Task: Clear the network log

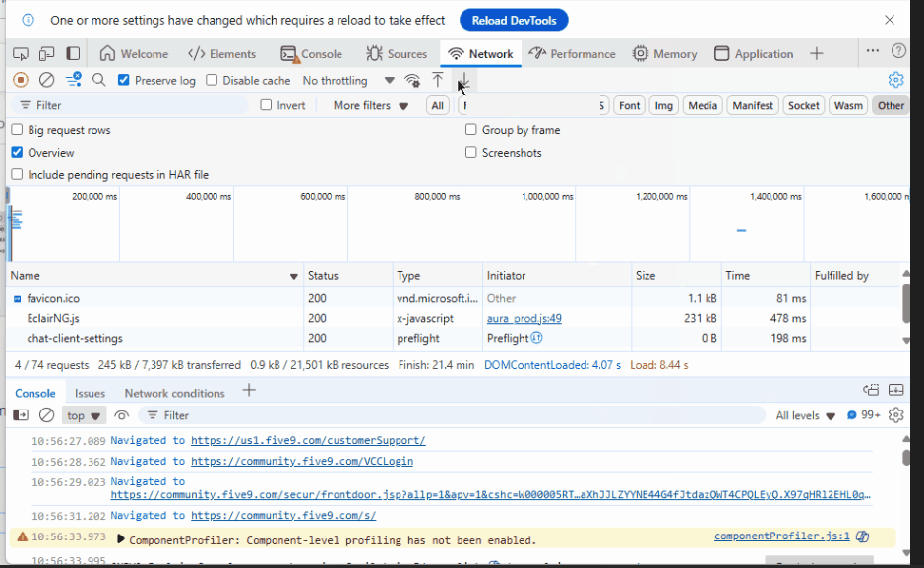Action: pyautogui.click(x=46, y=80)
